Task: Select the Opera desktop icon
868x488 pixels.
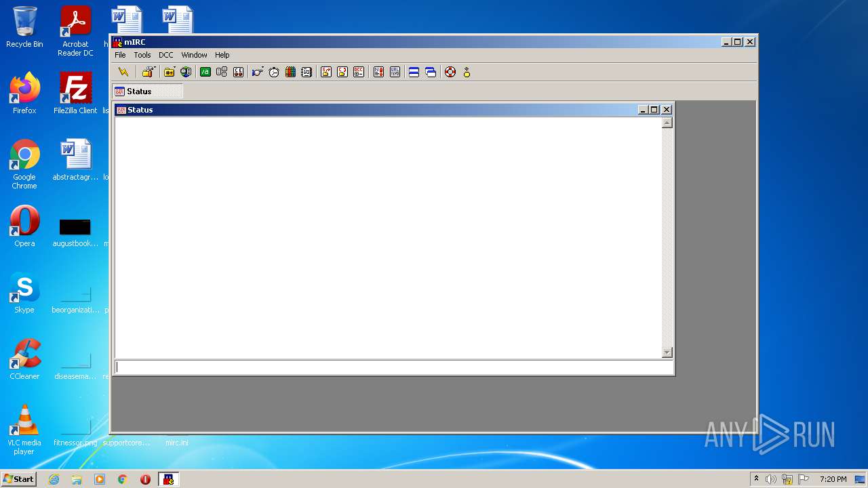Action: 24,226
